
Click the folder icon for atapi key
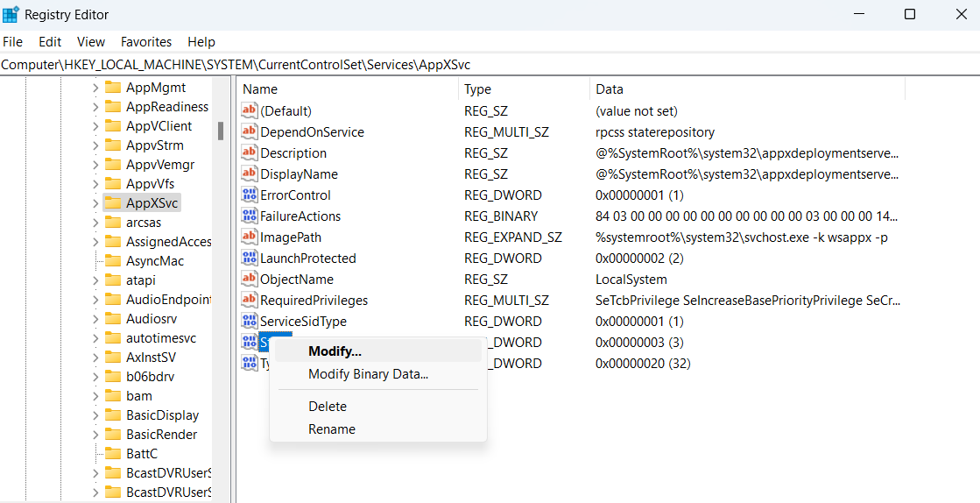(x=112, y=280)
